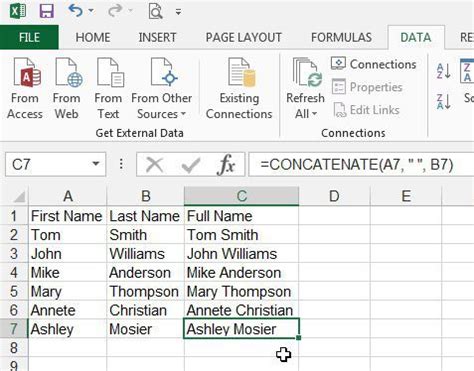Select column D header
This screenshot has height=371, width=474.
[334, 196]
